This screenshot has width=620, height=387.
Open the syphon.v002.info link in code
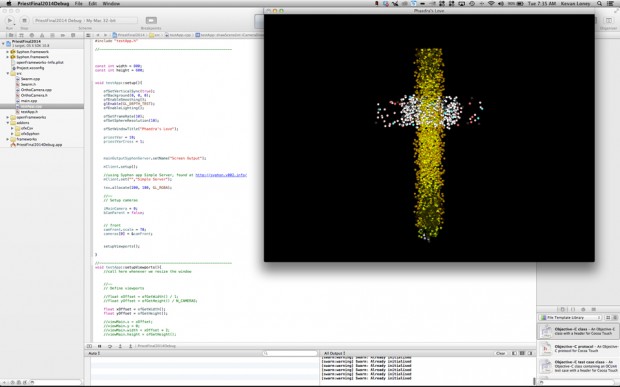click(x=221, y=175)
